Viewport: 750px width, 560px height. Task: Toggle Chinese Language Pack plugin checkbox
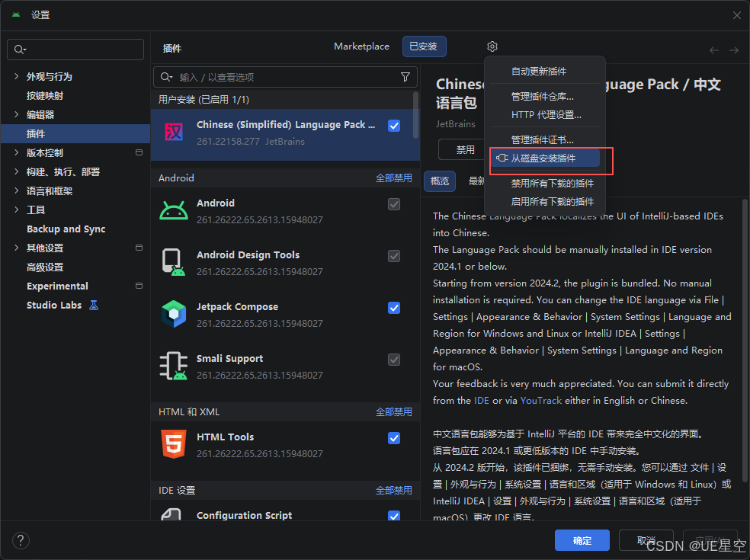click(x=394, y=126)
